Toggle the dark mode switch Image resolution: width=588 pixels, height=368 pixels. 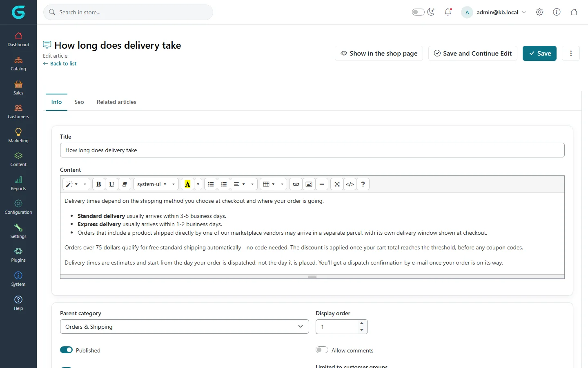click(418, 12)
